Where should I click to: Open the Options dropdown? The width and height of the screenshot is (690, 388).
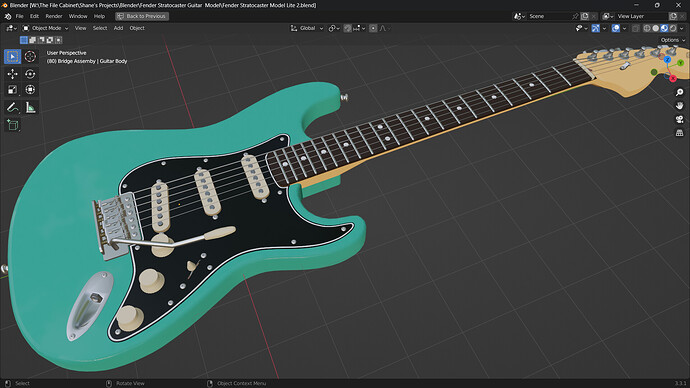click(x=673, y=40)
